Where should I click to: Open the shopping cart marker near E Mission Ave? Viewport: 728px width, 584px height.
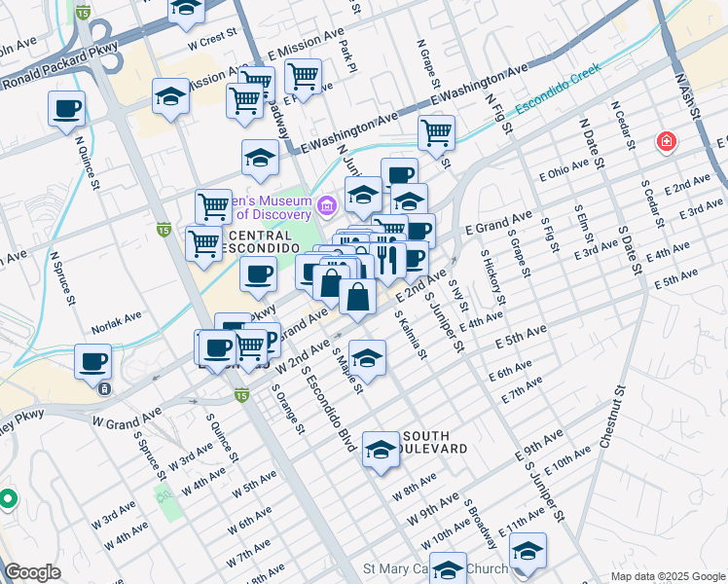(303, 75)
